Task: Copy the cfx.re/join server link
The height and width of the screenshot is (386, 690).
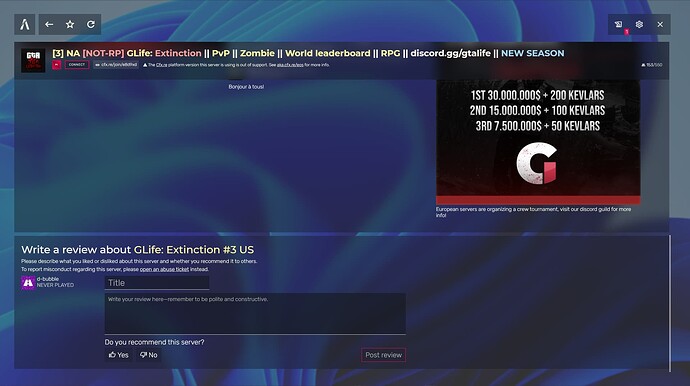Action: coord(116,65)
